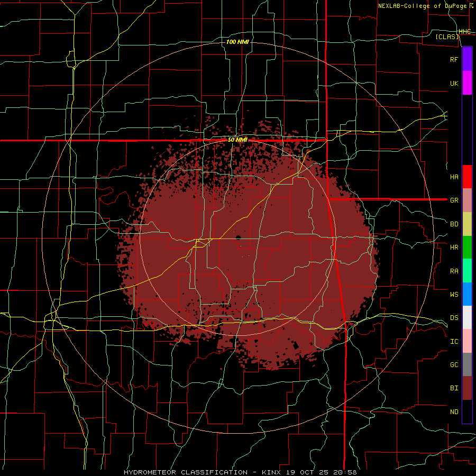Pick the RA light green swatch
Image resolution: width=476 pixels, height=476 pixels.
coord(467,271)
